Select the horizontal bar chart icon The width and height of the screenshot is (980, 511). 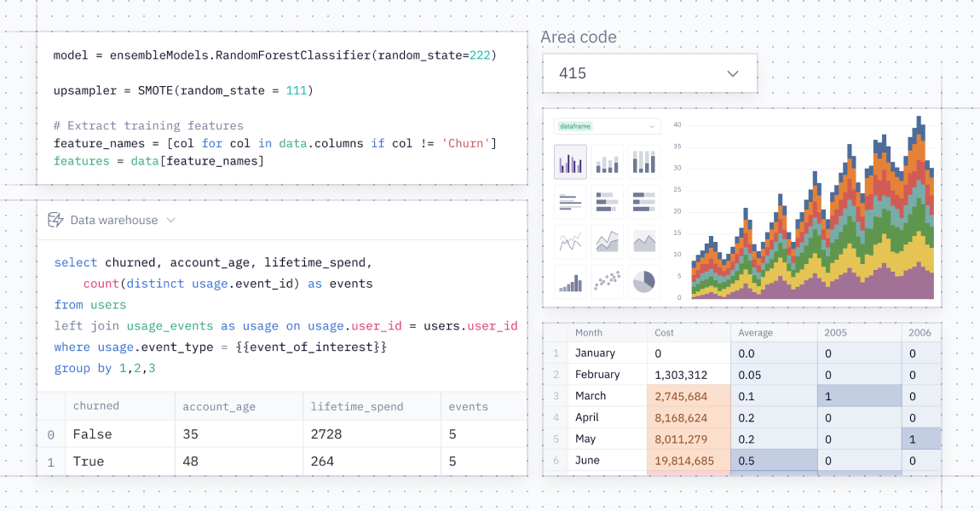[x=570, y=202]
